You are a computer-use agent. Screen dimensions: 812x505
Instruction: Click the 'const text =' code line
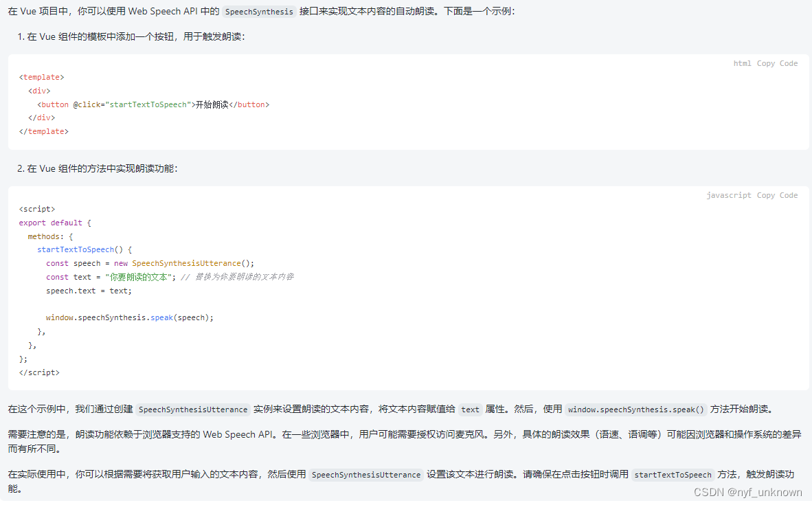pos(170,277)
